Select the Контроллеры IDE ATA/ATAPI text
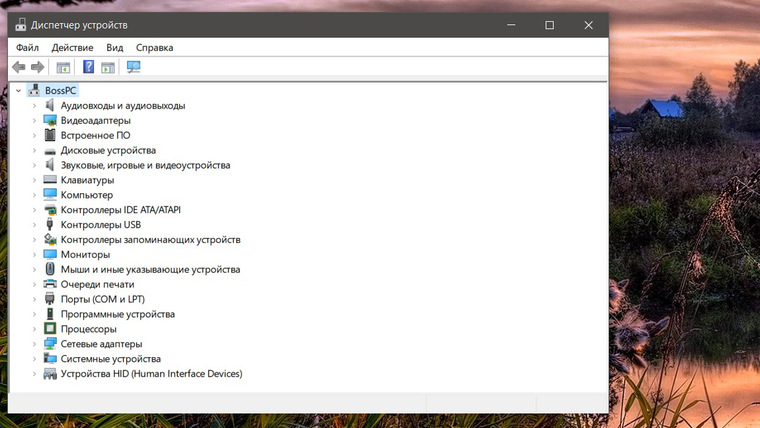The image size is (760, 428). [x=121, y=210]
